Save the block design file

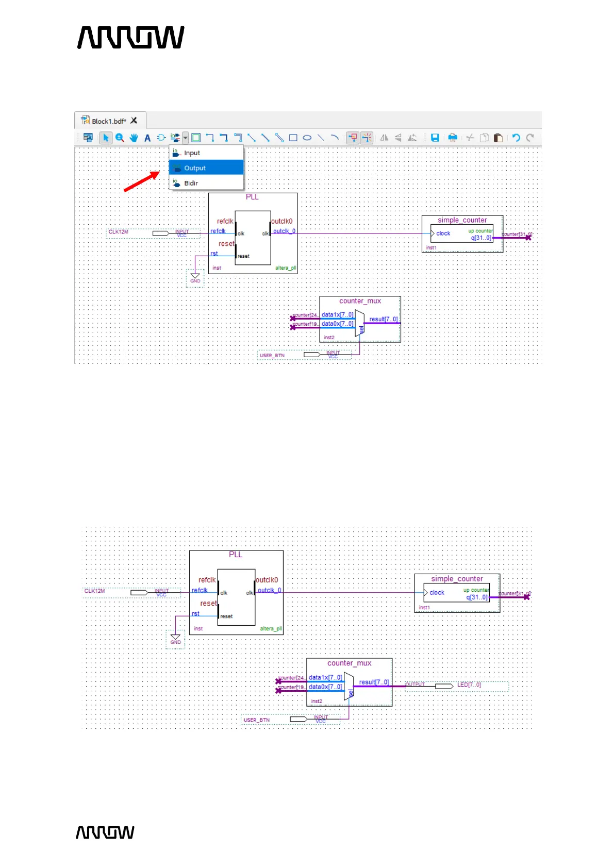click(x=435, y=138)
